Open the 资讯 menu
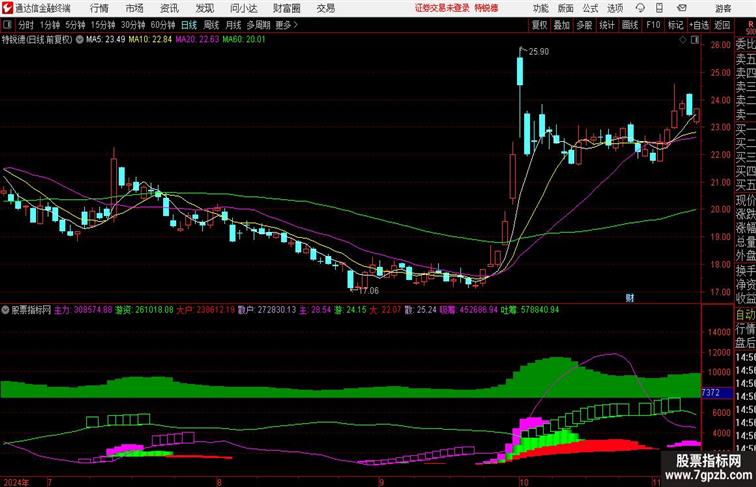Viewport: 756px width, 487px height. click(x=169, y=8)
